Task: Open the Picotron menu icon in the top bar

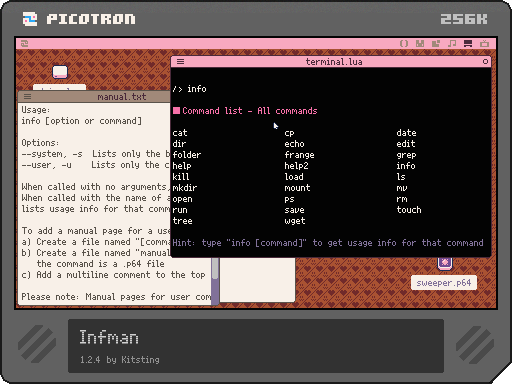Action: click(25, 44)
